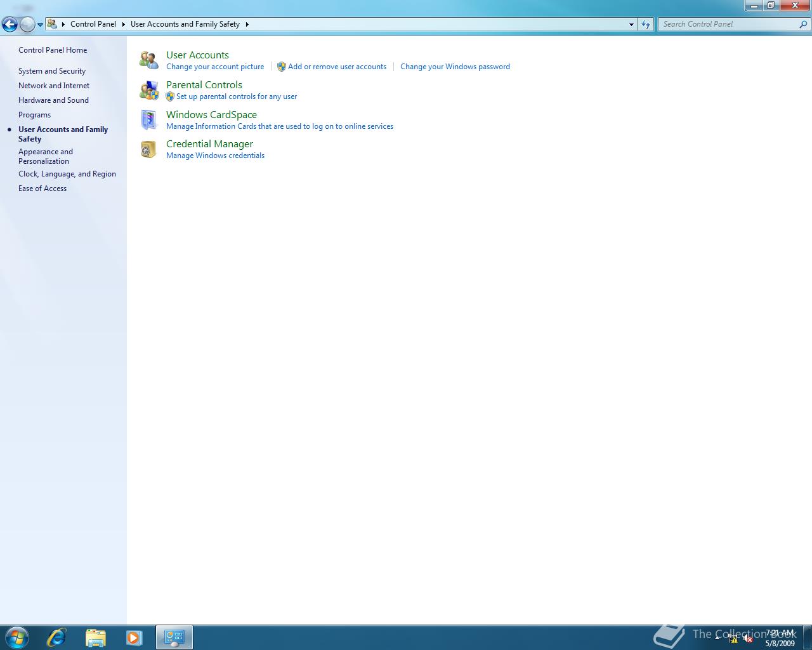The width and height of the screenshot is (812, 650).
Task: Launch Internet Explorer from the taskbar
Action: click(56, 637)
